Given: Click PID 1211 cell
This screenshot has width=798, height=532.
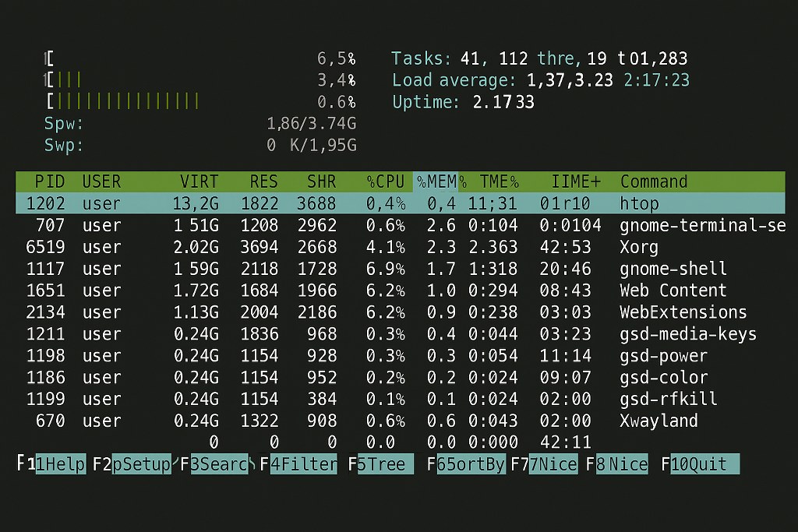Looking at the screenshot, I should [45, 334].
